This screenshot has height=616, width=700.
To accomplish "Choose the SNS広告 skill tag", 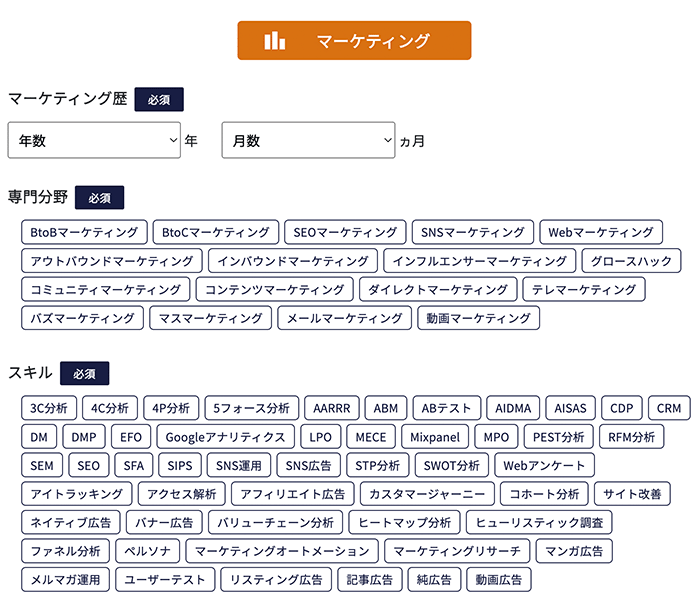I will (x=308, y=465).
